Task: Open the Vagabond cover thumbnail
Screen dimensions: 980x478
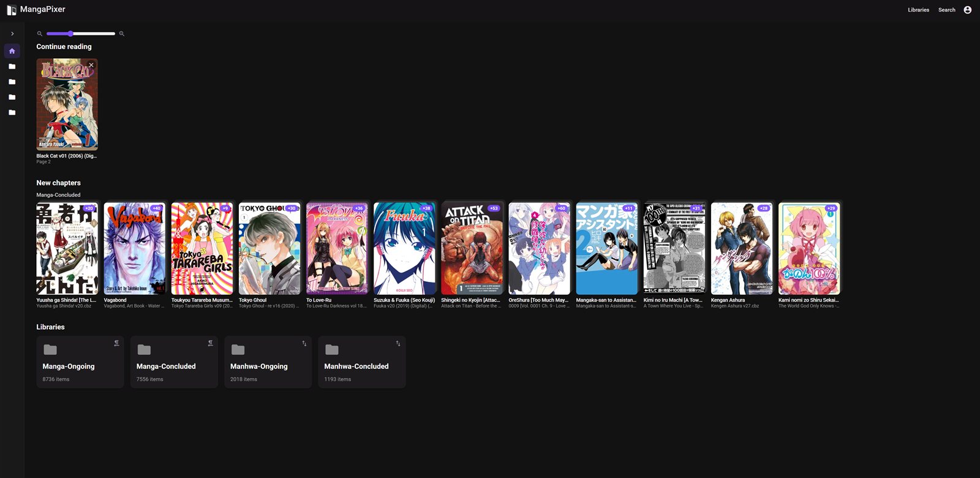Action: 135,249
